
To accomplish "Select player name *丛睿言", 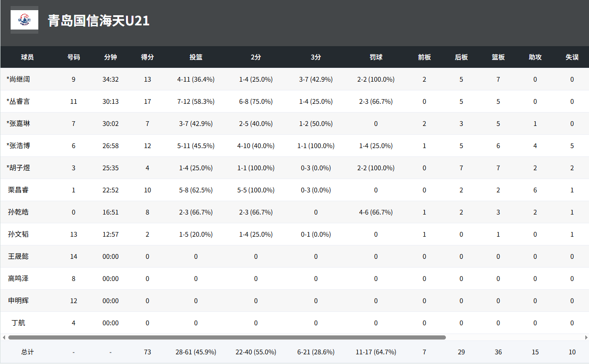I will [18, 101].
